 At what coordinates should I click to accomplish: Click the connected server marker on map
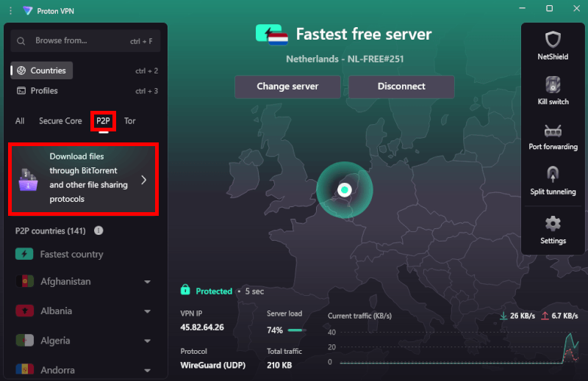point(344,190)
